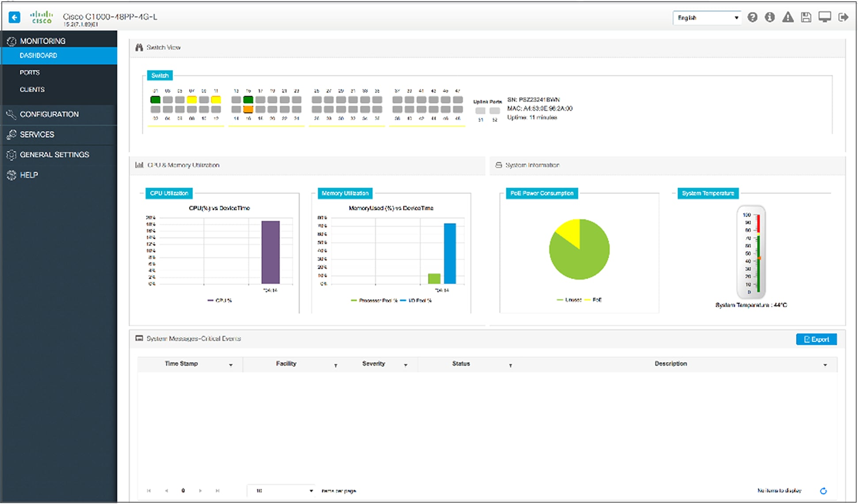Expand the Configuration menu section

[x=49, y=115]
